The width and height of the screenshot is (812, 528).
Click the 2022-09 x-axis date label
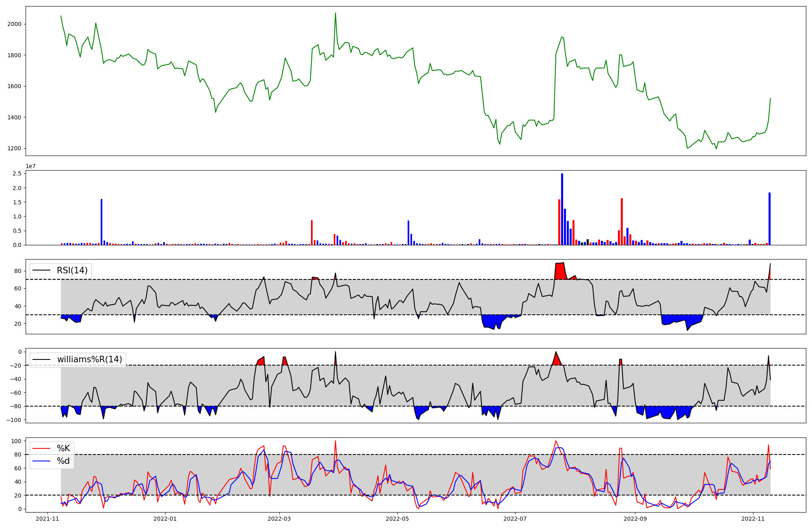coord(635,519)
